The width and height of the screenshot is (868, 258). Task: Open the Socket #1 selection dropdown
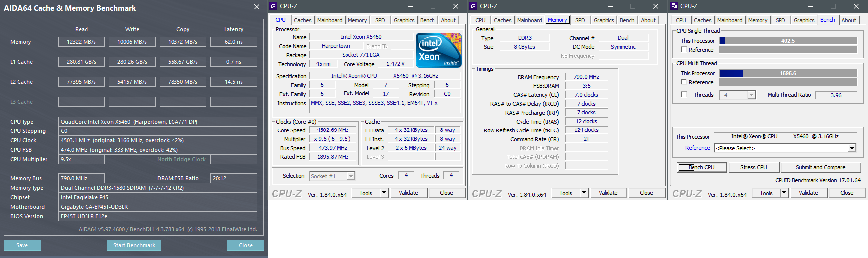pyautogui.click(x=351, y=176)
